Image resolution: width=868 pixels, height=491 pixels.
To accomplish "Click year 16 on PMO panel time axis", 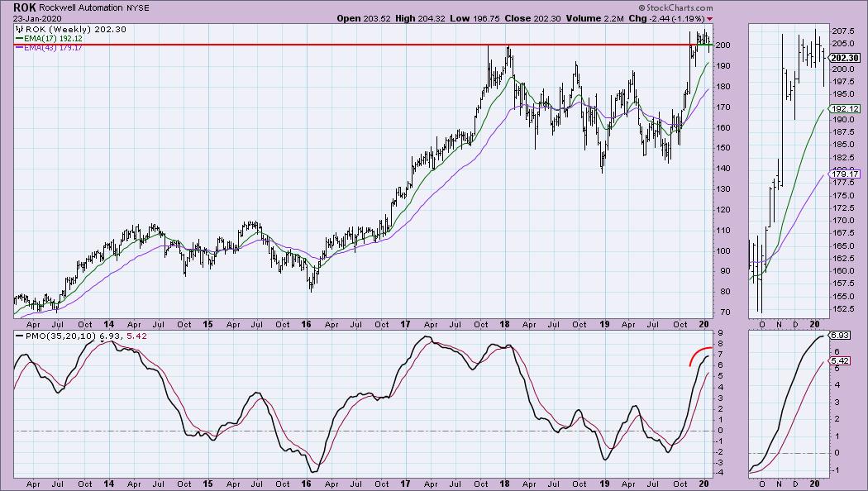I will (306, 484).
